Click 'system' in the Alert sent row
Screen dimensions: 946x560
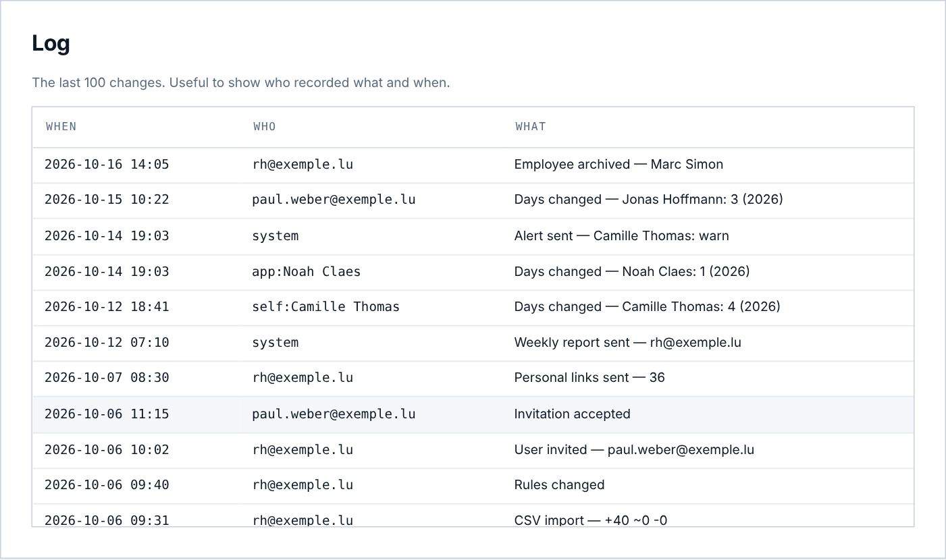[275, 236]
